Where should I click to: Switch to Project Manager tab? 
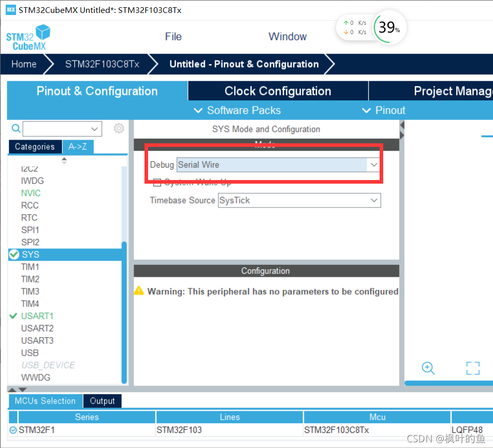pos(431,91)
